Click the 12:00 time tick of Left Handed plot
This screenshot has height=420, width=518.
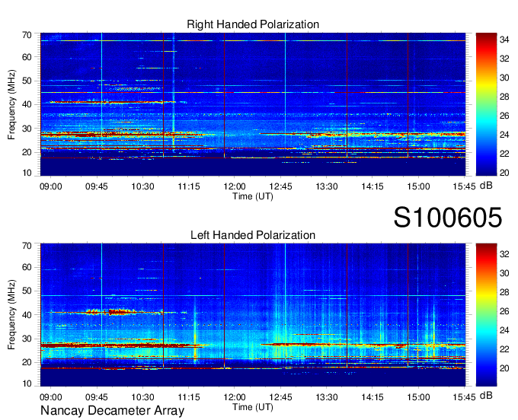point(235,397)
